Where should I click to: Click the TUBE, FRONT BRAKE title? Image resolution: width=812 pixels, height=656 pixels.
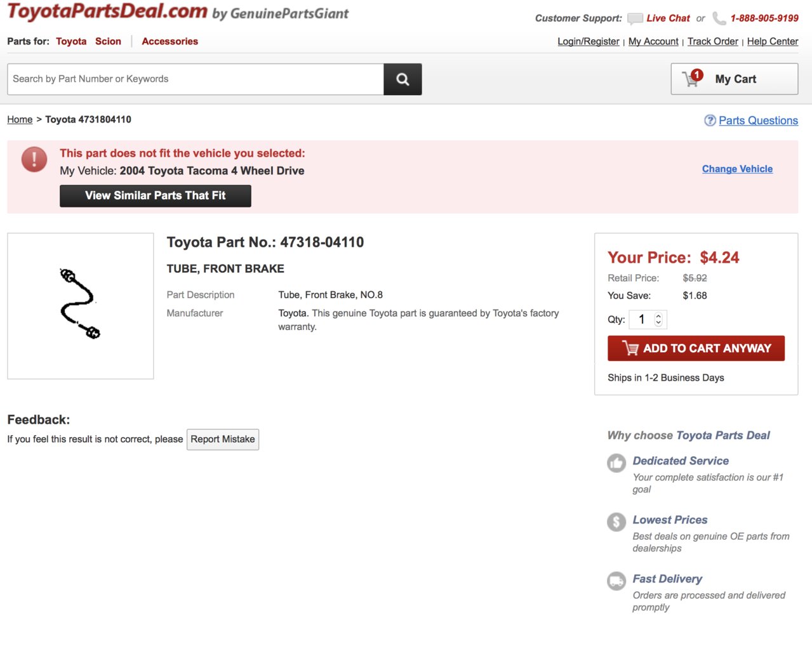tap(225, 269)
